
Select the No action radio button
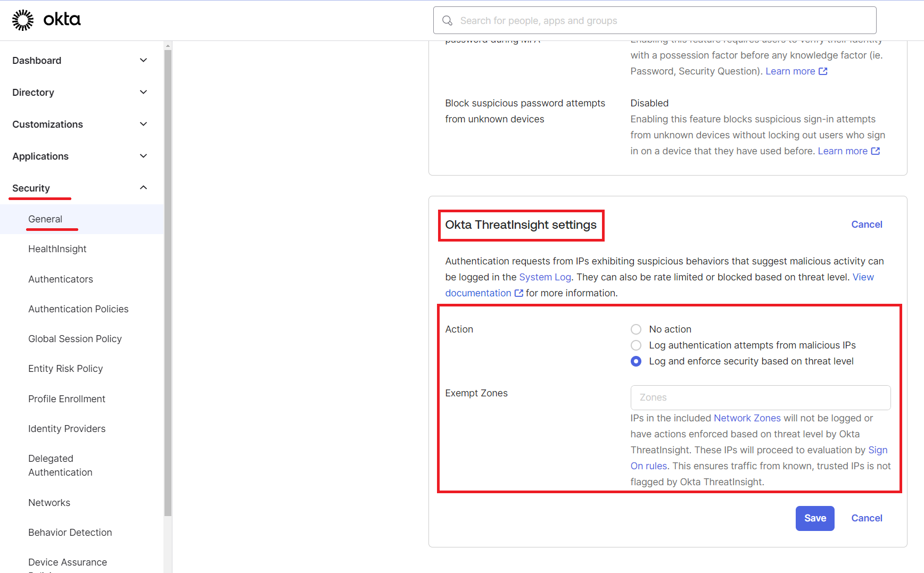pos(636,329)
